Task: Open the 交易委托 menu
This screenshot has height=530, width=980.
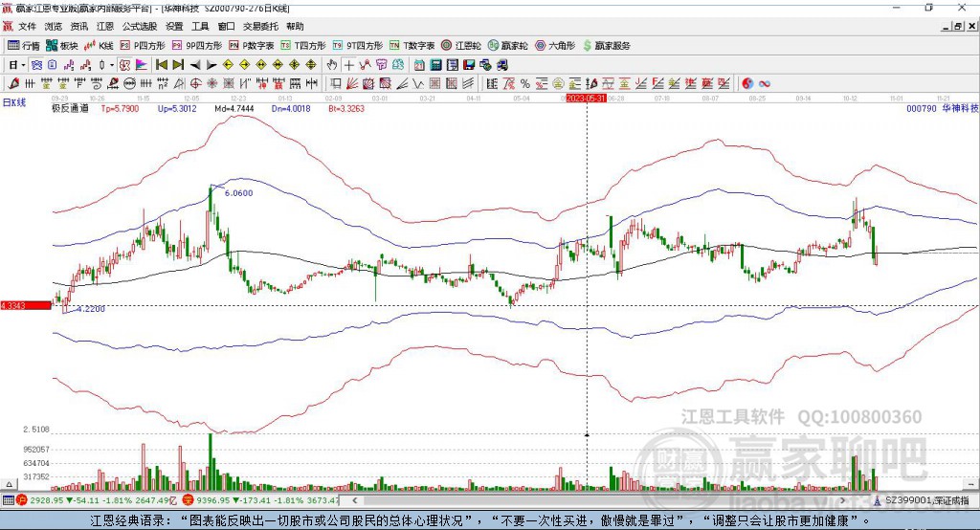Action: (x=260, y=26)
